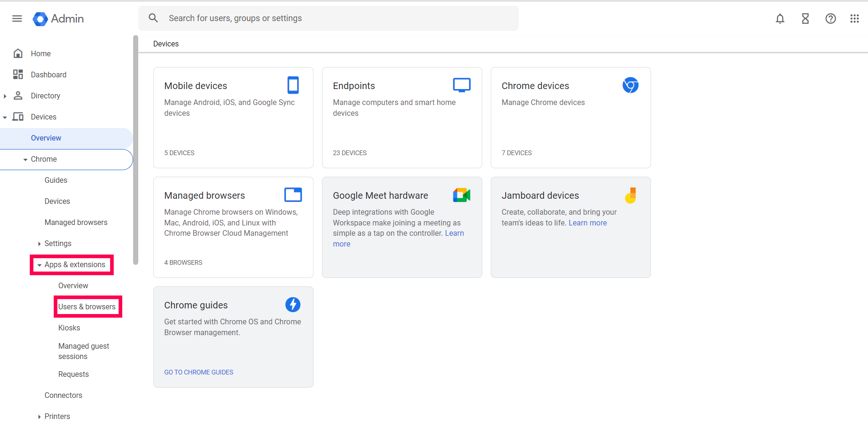The height and width of the screenshot is (434, 868).
Task: Select Users & browsers in sidebar
Action: pos(87,307)
